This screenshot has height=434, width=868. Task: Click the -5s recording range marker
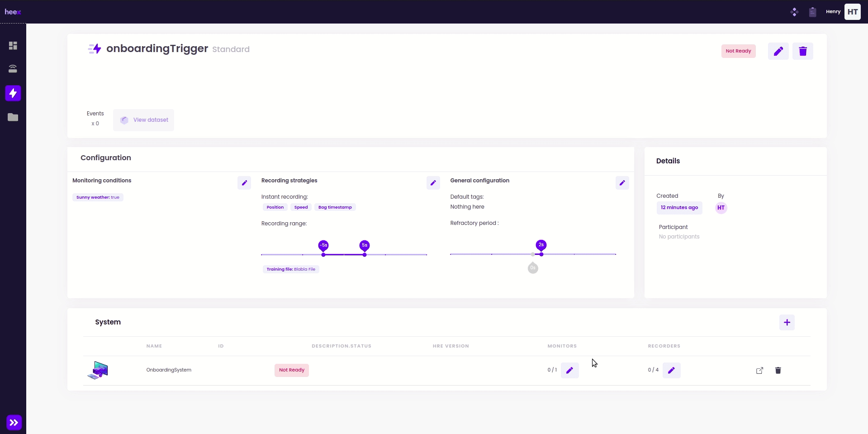(x=323, y=246)
